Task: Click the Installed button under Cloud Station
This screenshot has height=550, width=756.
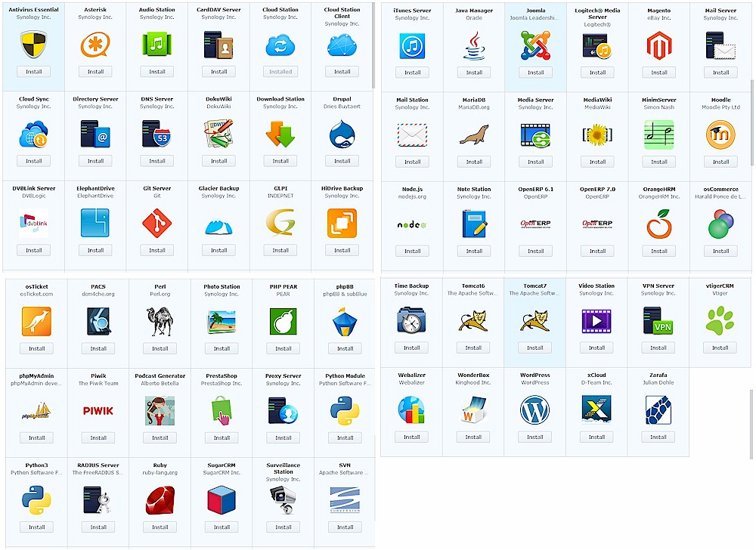Action: [x=280, y=72]
